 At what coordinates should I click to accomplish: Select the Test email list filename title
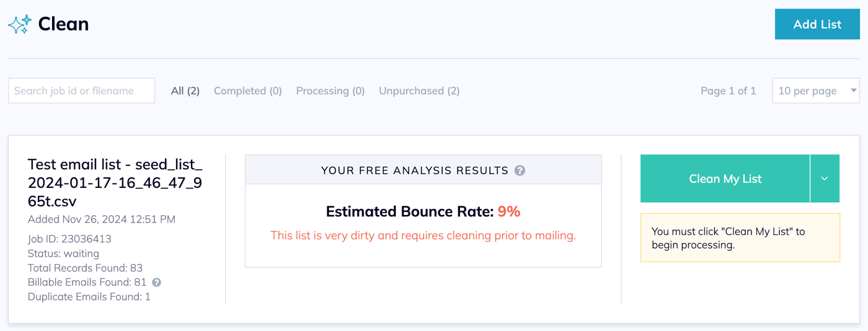click(x=115, y=183)
